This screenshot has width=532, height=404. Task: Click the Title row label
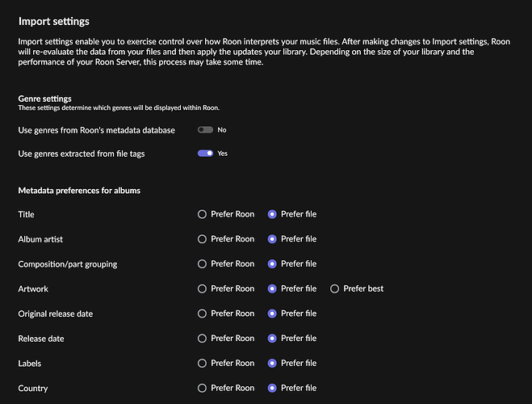click(26, 214)
